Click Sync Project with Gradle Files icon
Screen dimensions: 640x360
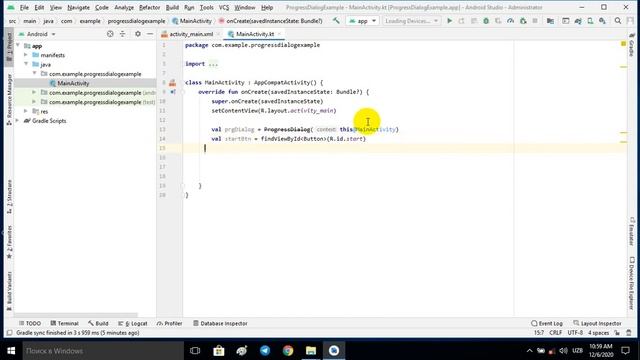[578, 20]
